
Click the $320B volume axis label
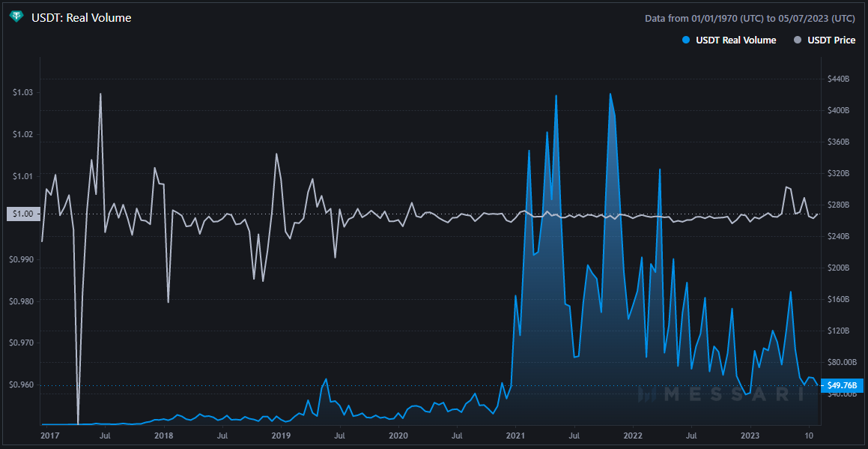(x=837, y=174)
